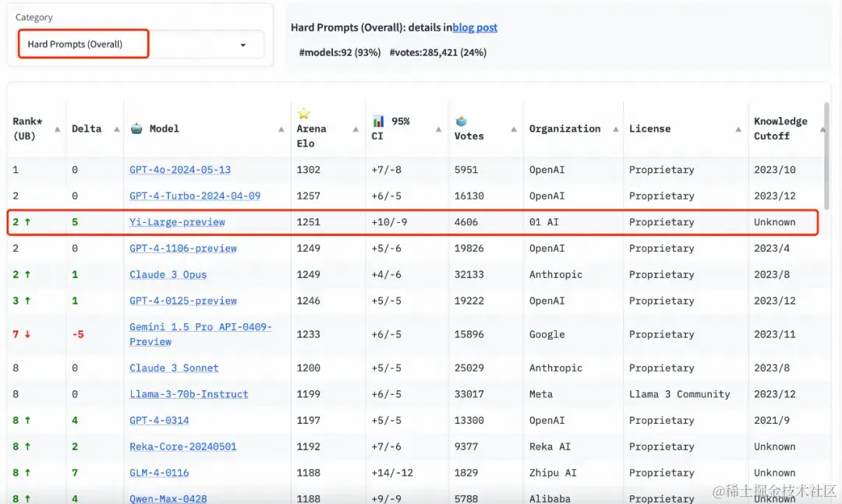
Task: Click the Arena Elo value 1302
Action: pyautogui.click(x=308, y=170)
